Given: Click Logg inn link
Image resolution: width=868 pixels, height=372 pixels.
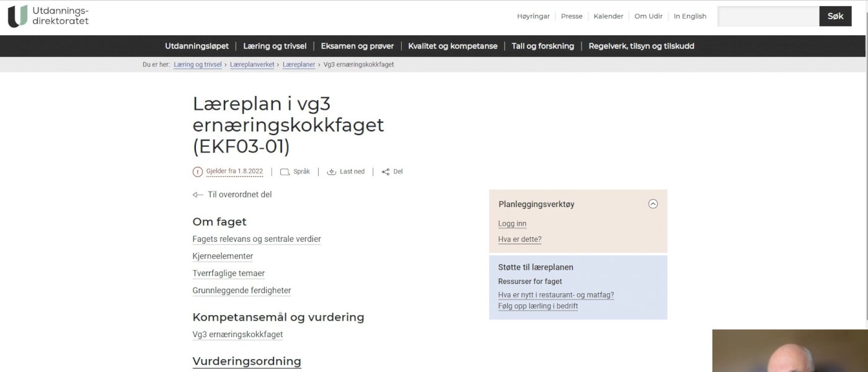Looking at the screenshot, I should [x=512, y=224].
